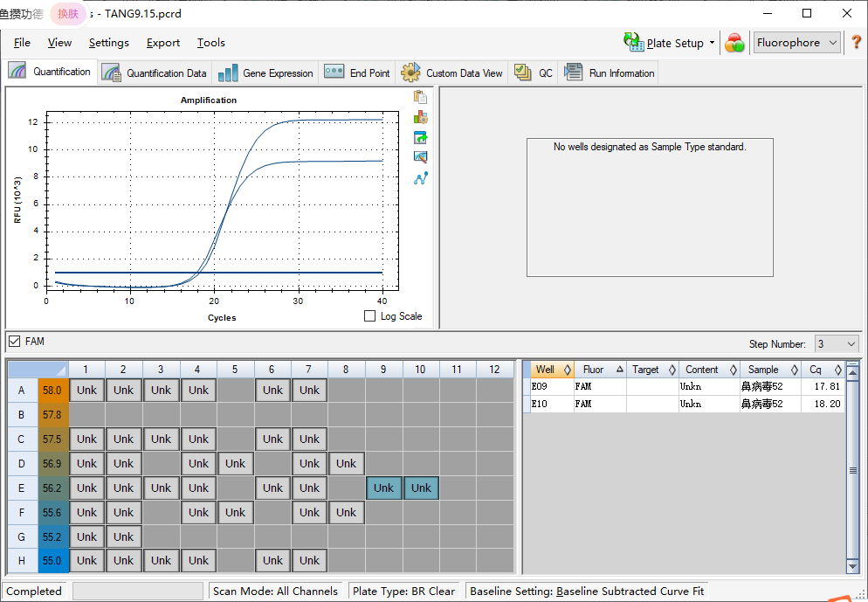
Task: Select plate column 12 header
Action: coord(494,370)
